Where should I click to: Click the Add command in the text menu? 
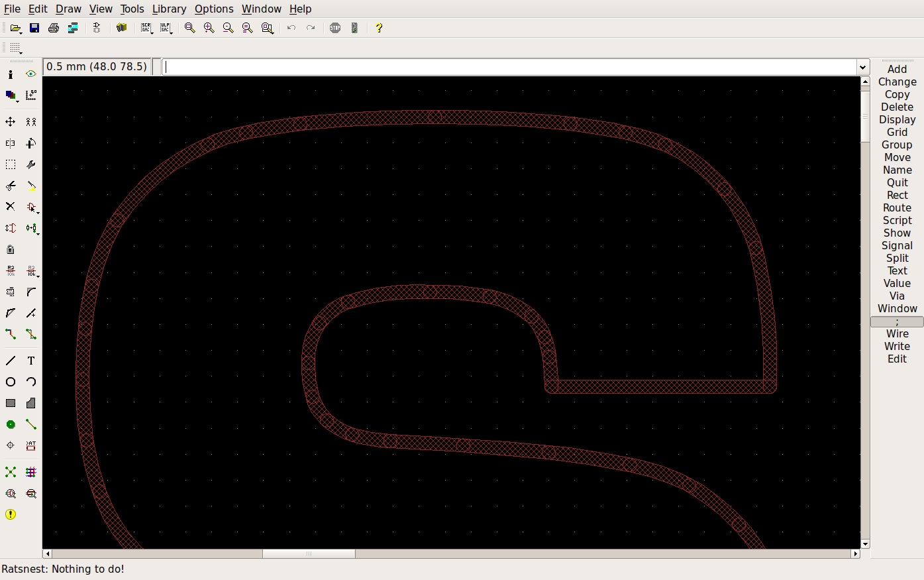click(897, 69)
